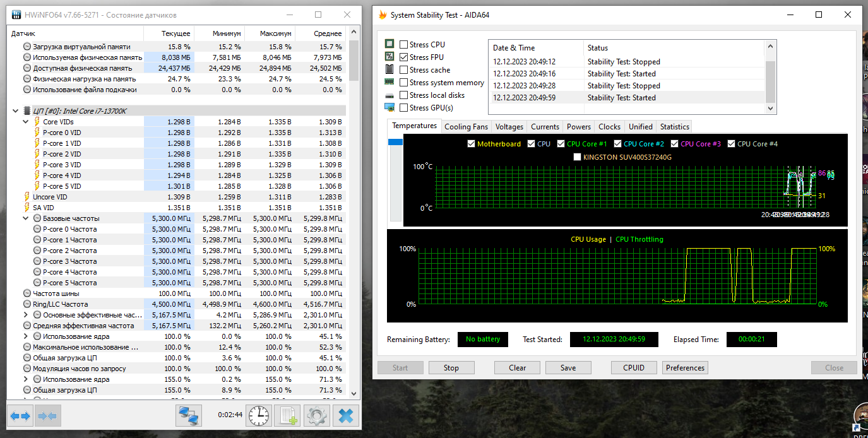The width and height of the screenshot is (868, 438).
Task: Click the Uncore VID lightning icon
Action: pyautogui.click(x=27, y=197)
